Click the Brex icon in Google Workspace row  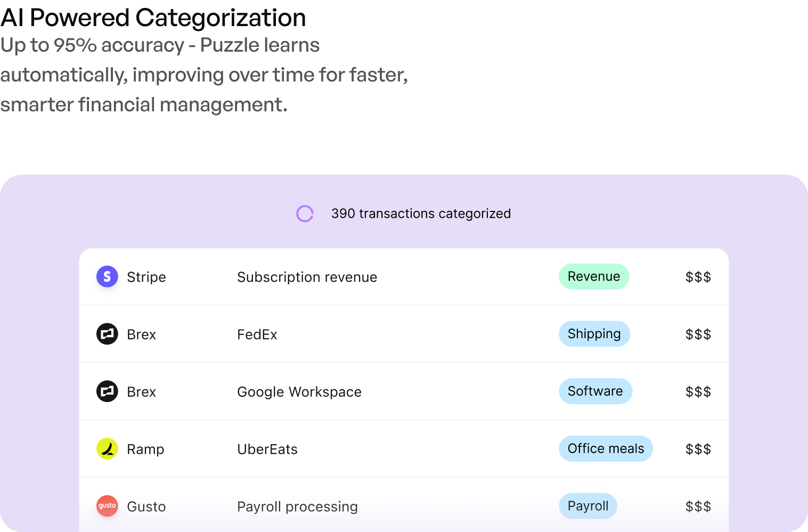pyautogui.click(x=107, y=391)
